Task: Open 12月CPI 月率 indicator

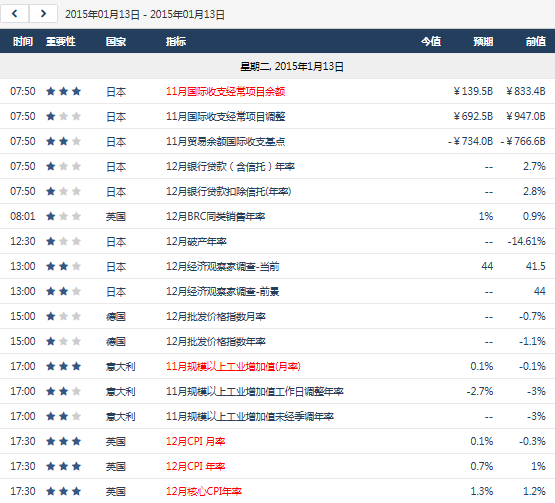Action: pos(195,441)
